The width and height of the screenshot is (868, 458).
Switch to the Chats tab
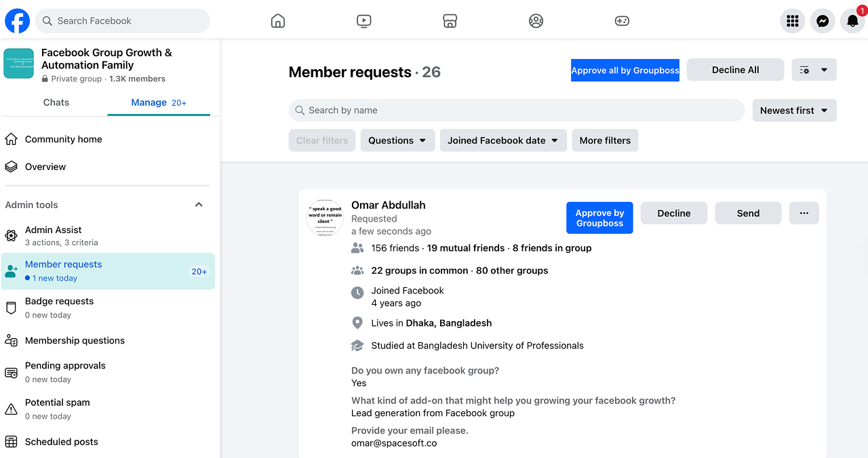56,102
